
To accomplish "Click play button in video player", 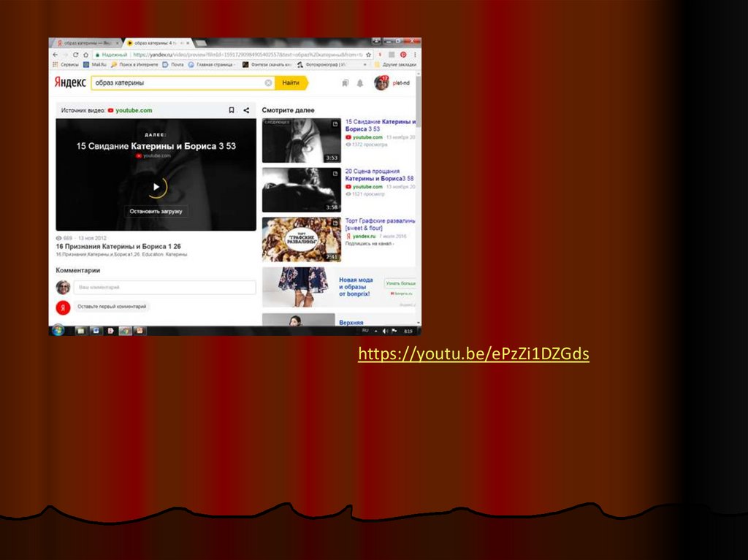I will pyautogui.click(x=156, y=187).
